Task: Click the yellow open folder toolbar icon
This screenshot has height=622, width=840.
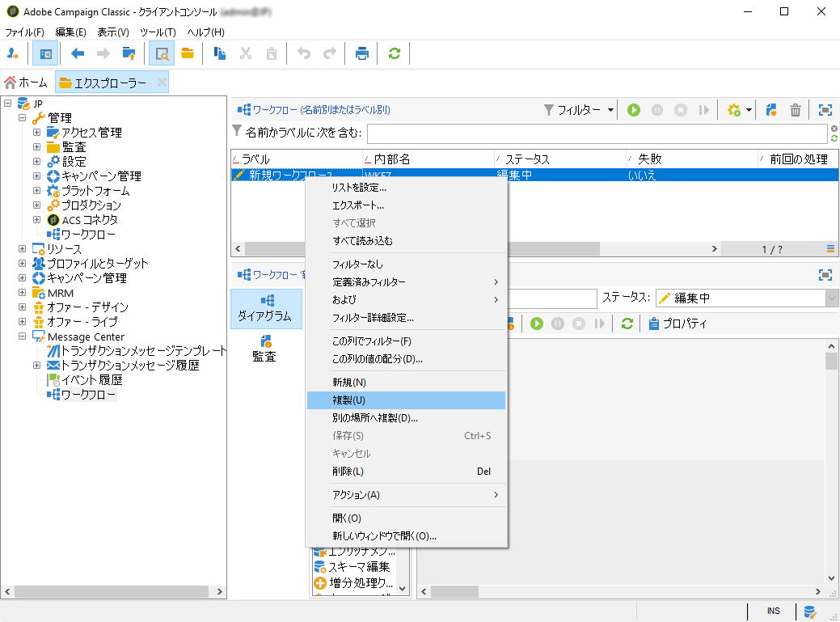Action: coord(188,53)
